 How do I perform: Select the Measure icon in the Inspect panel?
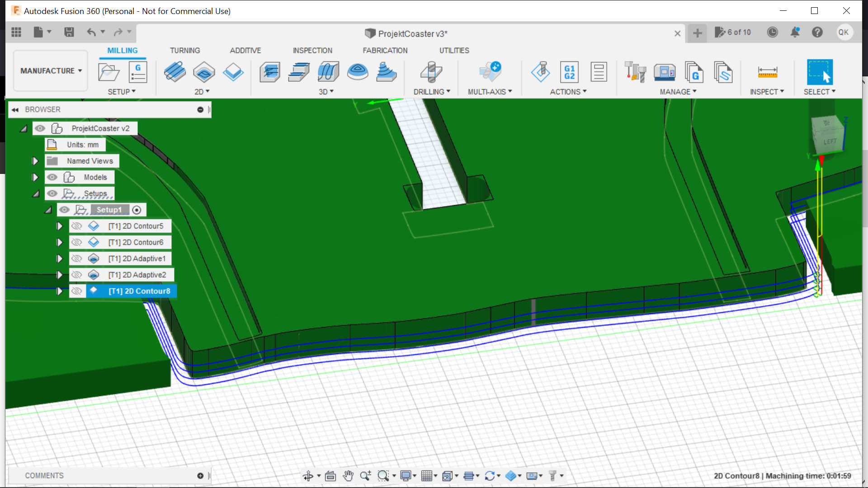click(768, 72)
